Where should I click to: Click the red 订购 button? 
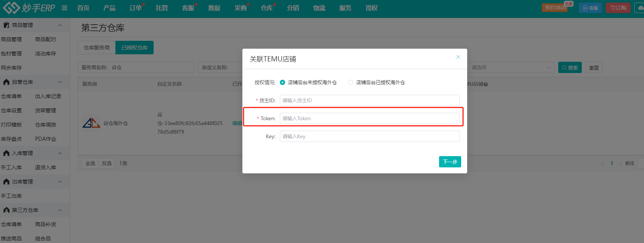618,8
